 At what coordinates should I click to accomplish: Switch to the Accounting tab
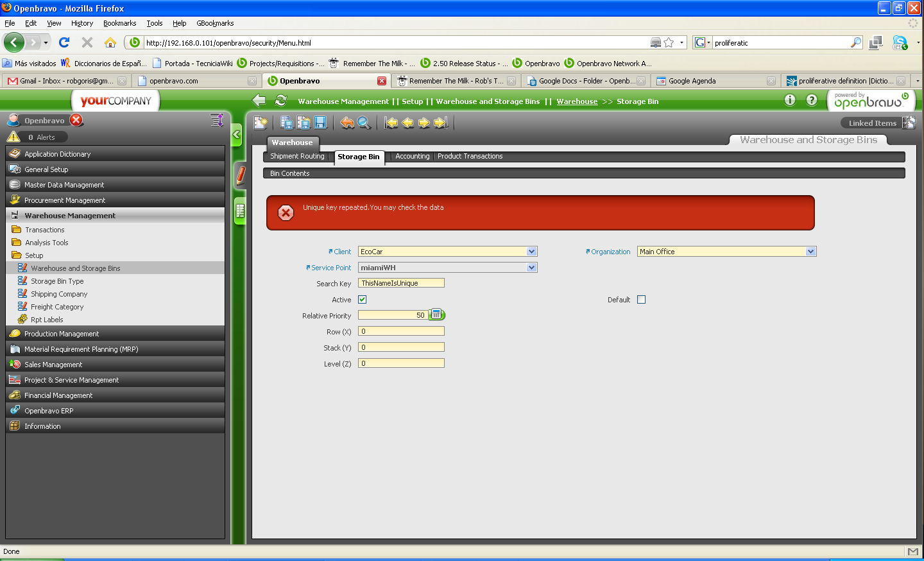[412, 157]
